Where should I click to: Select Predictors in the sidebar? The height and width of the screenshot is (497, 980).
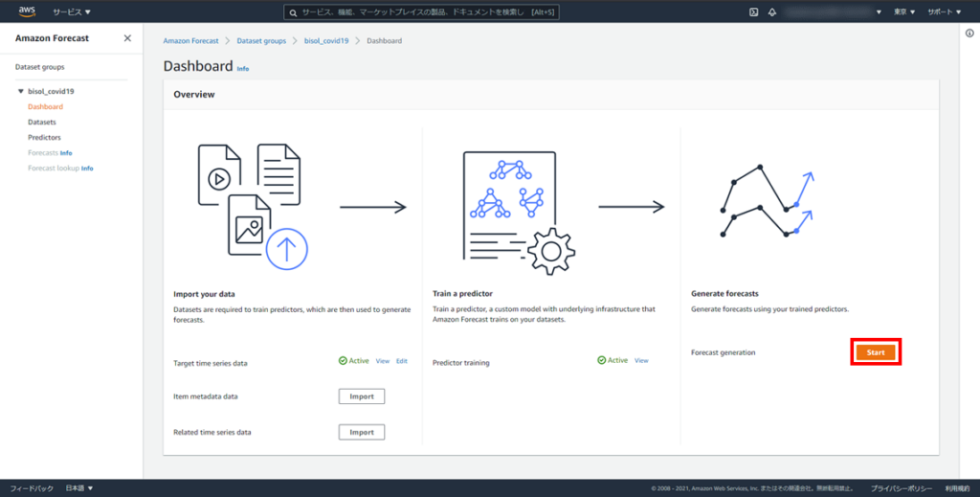click(44, 138)
